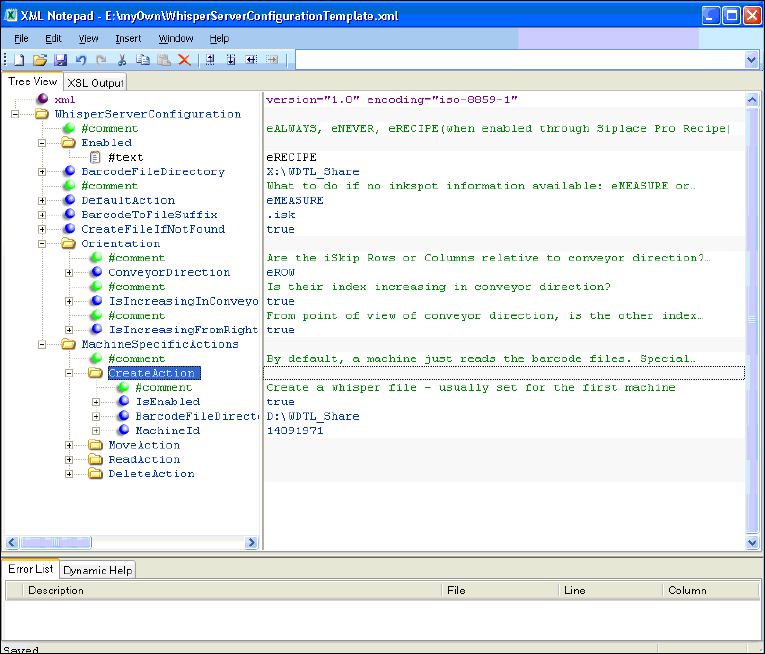Click the Nudge node up toolbar icon

(x=210, y=60)
